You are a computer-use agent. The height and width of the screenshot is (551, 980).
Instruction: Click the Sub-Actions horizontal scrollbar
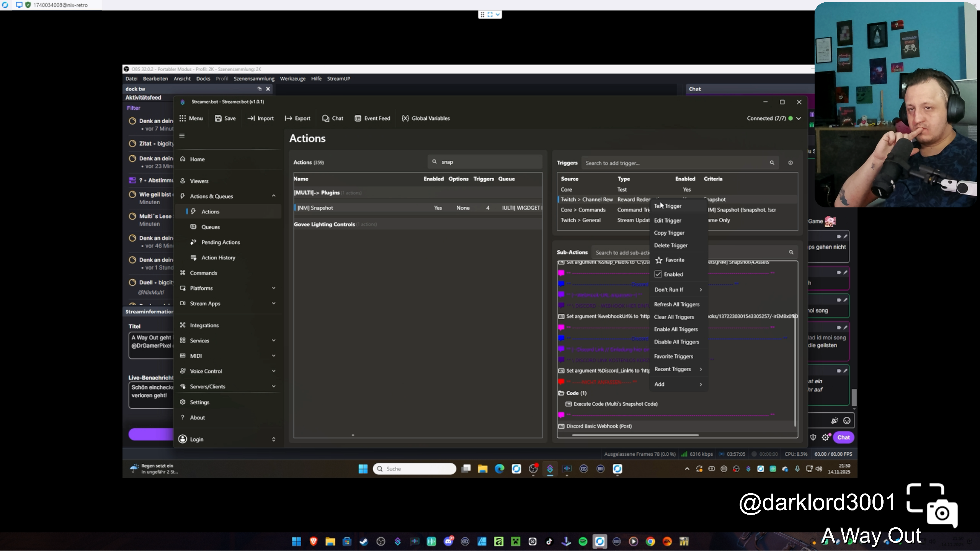click(635, 435)
